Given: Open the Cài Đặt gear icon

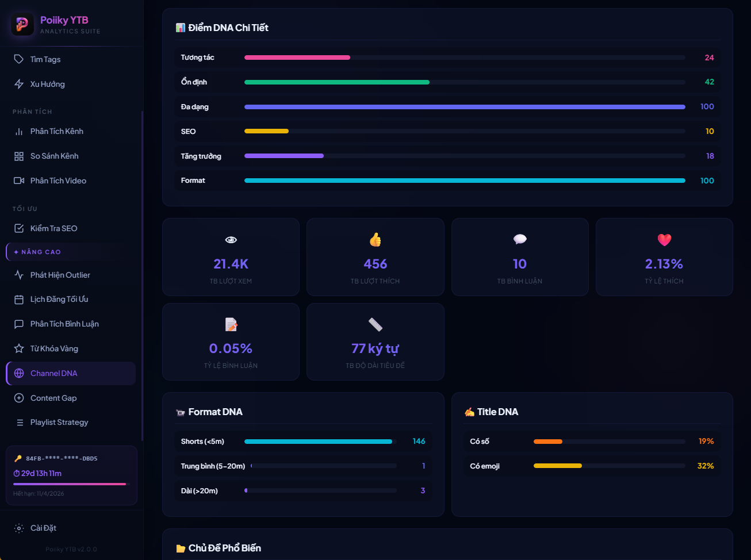Looking at the screenshot, I should [19, 528].
